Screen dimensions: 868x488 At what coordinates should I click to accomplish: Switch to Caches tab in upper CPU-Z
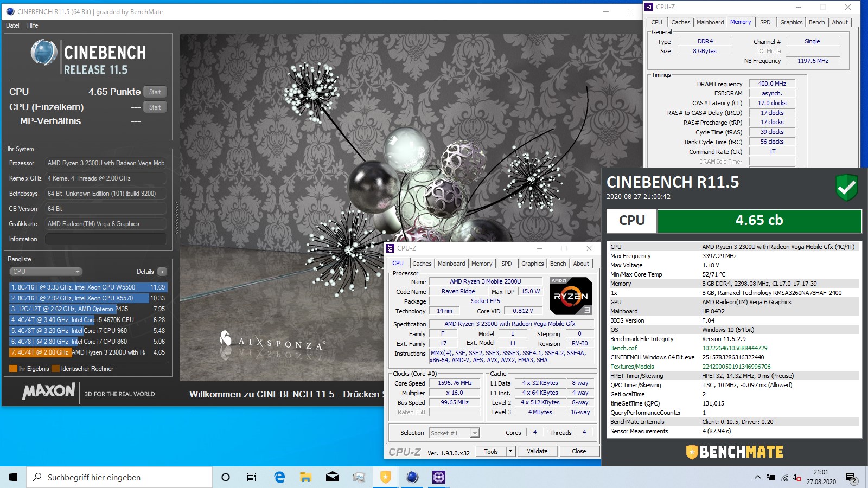(x=681, y=22)
